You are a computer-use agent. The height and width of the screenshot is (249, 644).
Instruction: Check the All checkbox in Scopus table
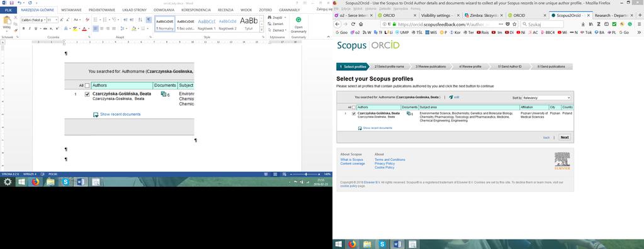coord(354,108)
